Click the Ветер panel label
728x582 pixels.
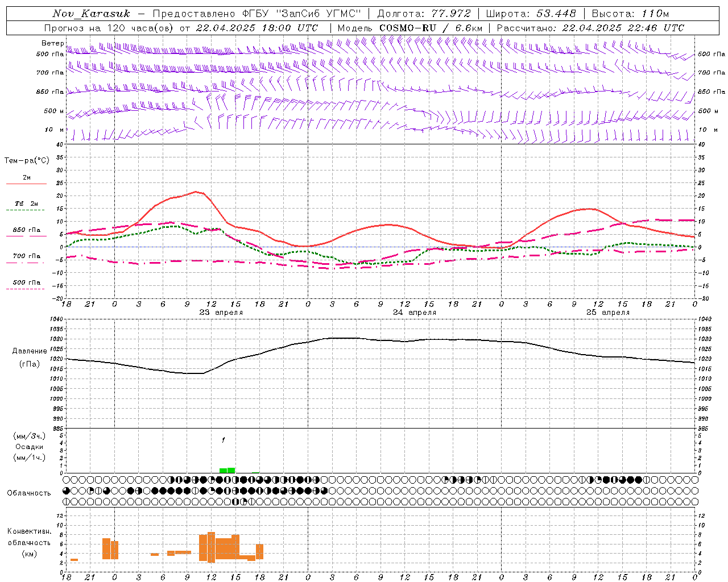tap(52, 43)
